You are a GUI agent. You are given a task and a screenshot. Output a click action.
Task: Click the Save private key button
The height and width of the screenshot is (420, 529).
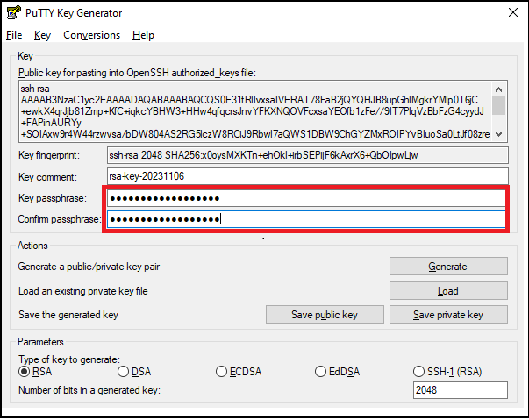448,315
